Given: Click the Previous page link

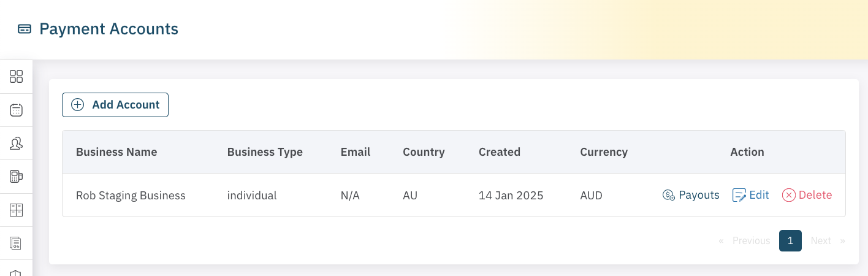Looking at the screenshot, I should pyautogui.click(x=750, y=241).
